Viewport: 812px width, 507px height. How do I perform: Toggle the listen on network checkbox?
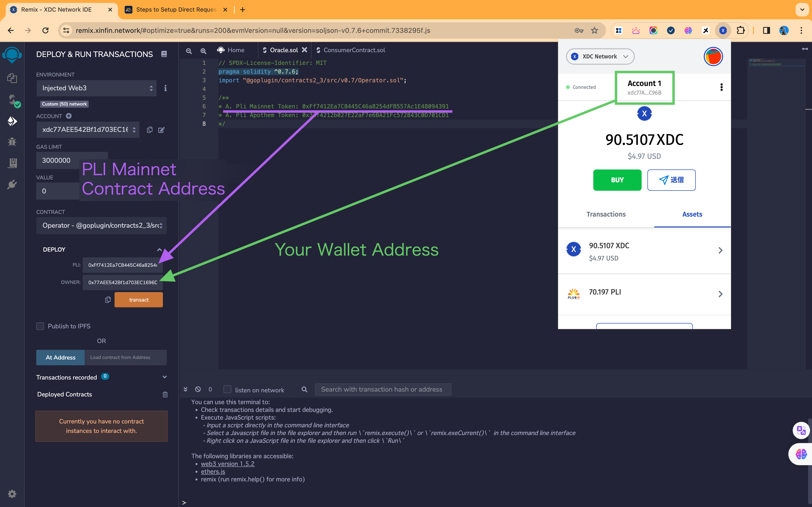227,389
